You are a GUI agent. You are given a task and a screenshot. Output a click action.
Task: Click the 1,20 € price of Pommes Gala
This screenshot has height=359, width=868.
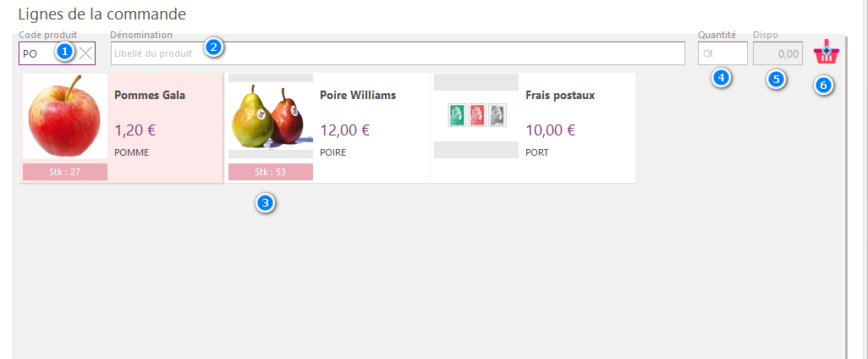(x=135, y=130)
